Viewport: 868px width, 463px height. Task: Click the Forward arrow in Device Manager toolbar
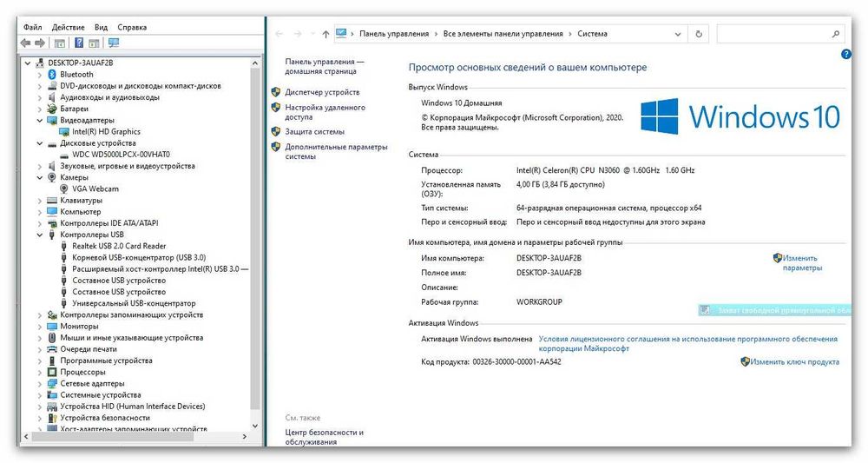click(40, 43)
